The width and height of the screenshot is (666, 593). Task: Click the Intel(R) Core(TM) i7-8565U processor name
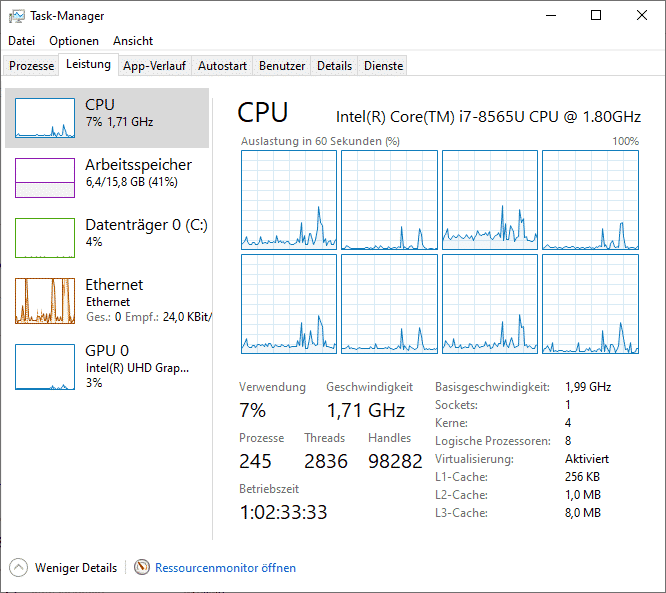[488, 117]
